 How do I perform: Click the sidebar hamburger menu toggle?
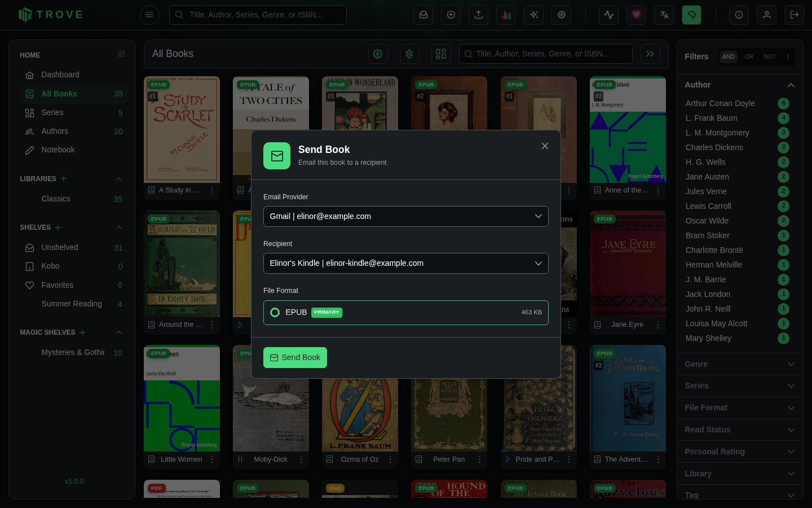149,15
